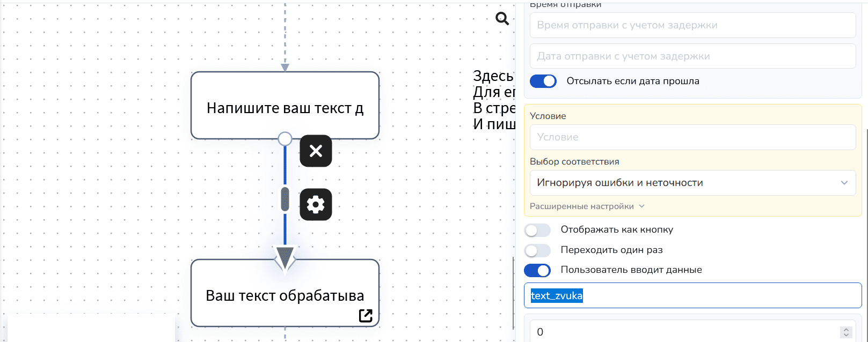Click the gray midpoint handle on connection line
The width and height of the screenshot is (868, 342).
click(x=285, y=199)
